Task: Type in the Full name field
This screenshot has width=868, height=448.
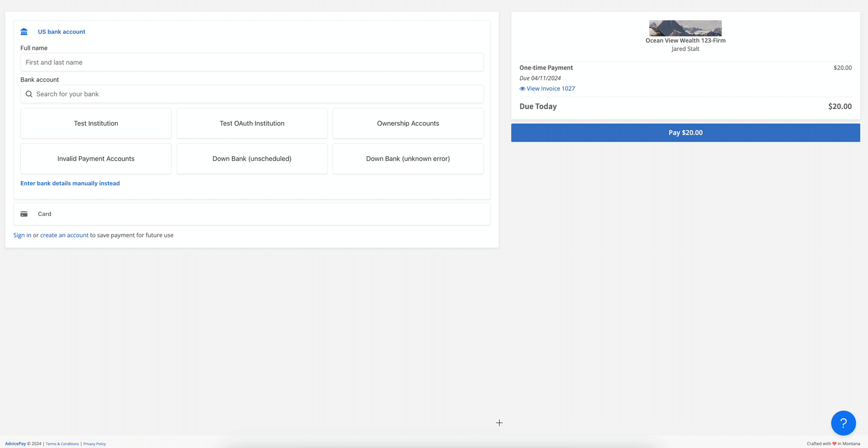Action: coord(252,62)
